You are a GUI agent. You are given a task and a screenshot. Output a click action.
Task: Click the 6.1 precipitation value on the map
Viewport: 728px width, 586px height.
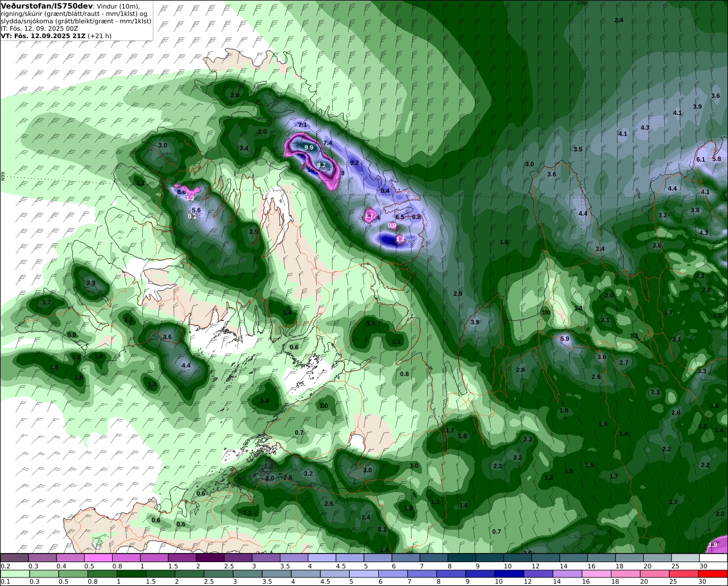pos(701,159)
